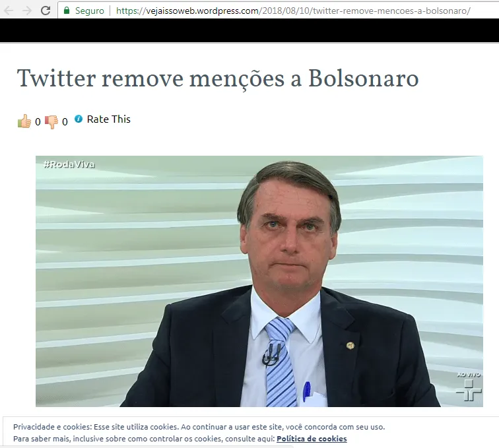499x448 pixels.
Task: Open the article's main photo
Action: coord(259,281)
